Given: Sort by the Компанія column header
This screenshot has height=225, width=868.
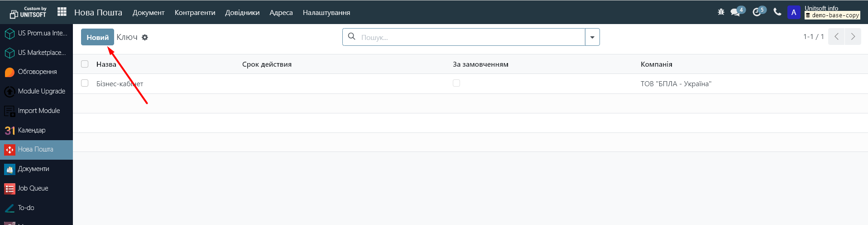Looking at the screenshot, I should pyautogui.click(x=657, y=64).
